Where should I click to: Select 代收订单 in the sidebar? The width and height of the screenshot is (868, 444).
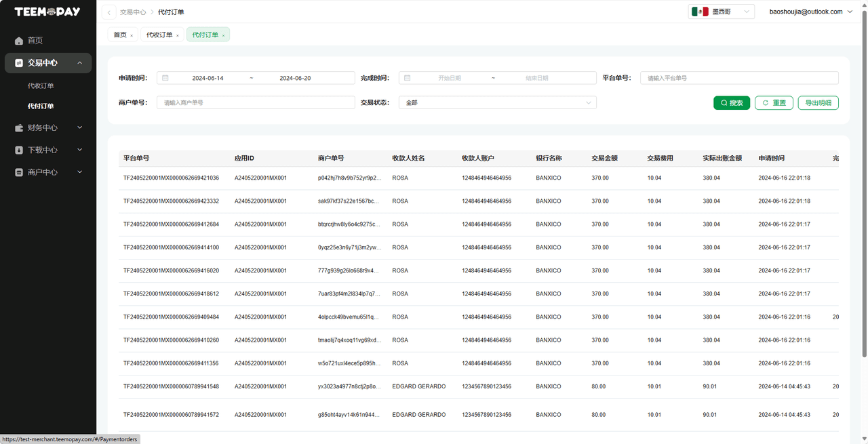point(41,86)
